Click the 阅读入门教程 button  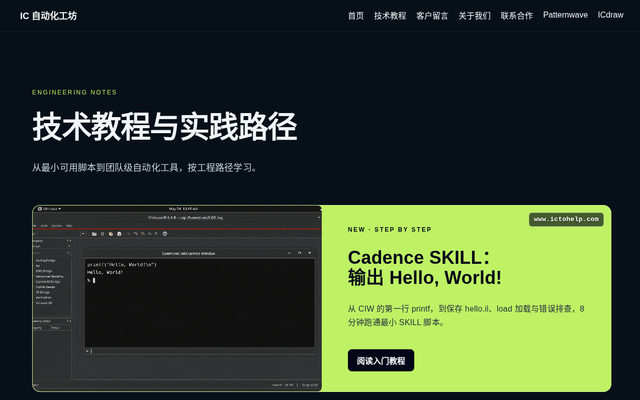point(381,360)
